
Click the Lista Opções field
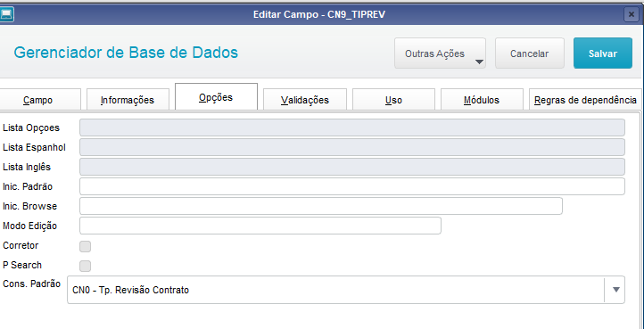(x=352, y=127)
